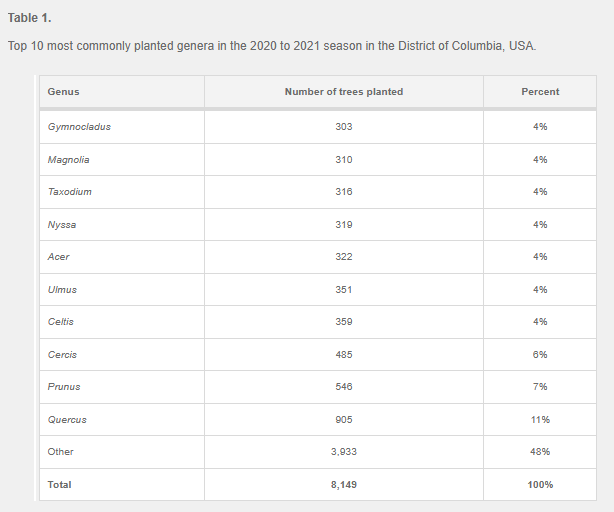The image size is (614, 512).
Task: Select the 8,149 total trees value
Action: tap(344, 485)
